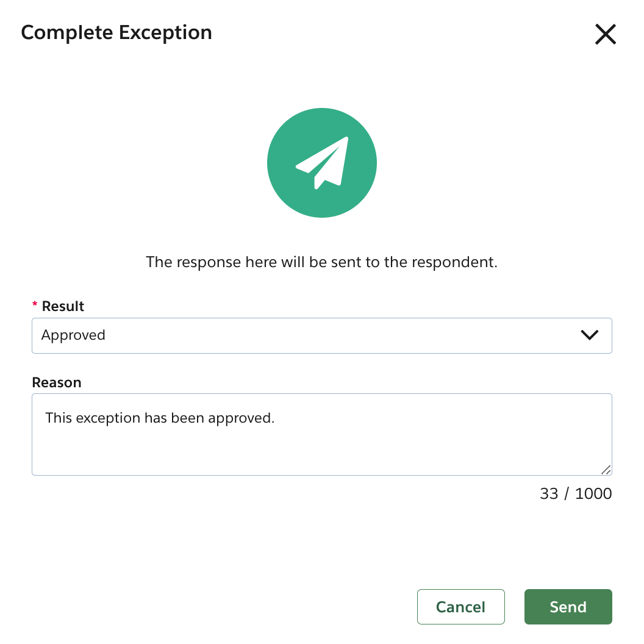Click the Approved value in the Result field
This screenshot has height=644, width=644.
coord(73,335)
